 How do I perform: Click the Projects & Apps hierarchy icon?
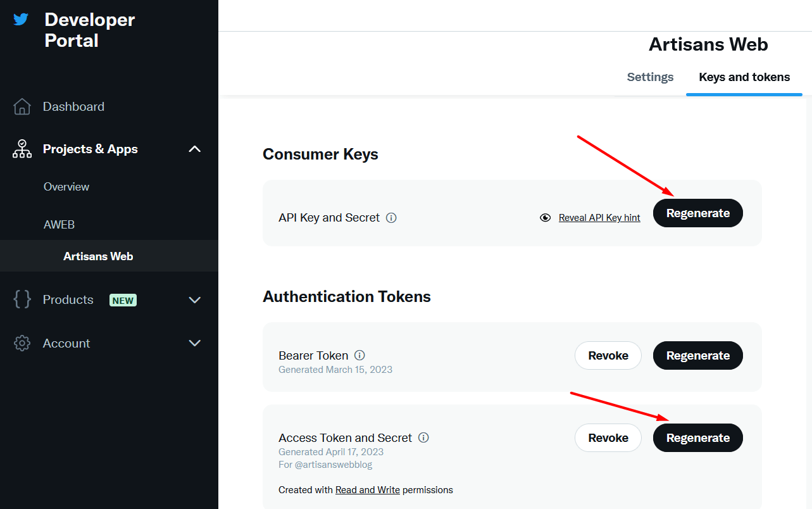pos(22,149)
